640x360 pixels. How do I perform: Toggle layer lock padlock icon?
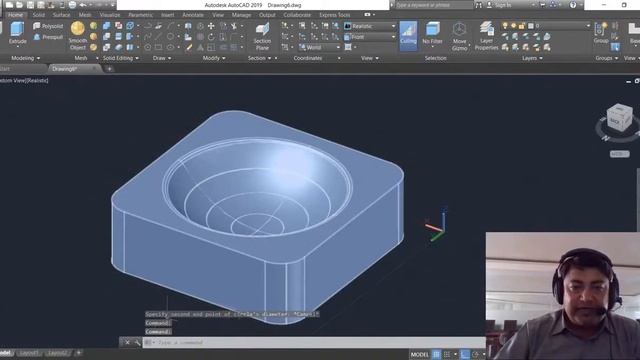tap(522, 26)
